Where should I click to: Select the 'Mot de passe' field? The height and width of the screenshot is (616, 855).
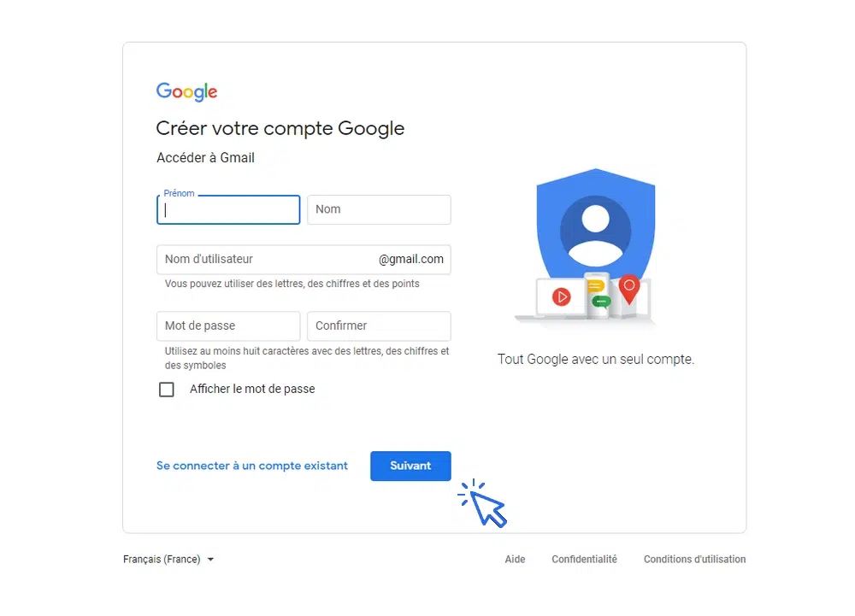click(227, 326)
